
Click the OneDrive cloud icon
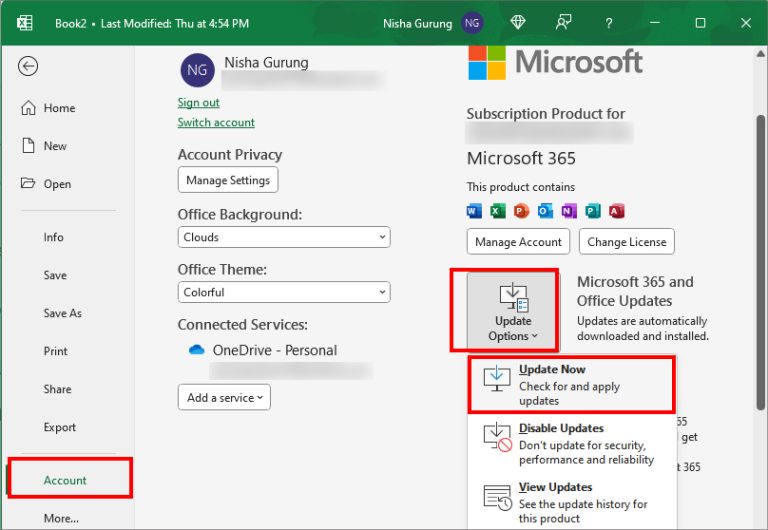coord(196,350)
